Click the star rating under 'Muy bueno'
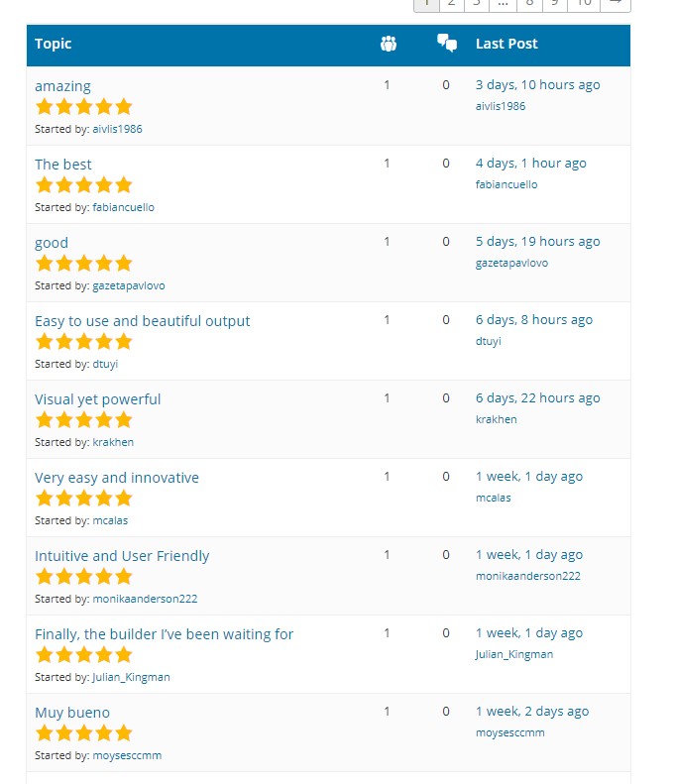The image size is (674, 784). (83, 733)
